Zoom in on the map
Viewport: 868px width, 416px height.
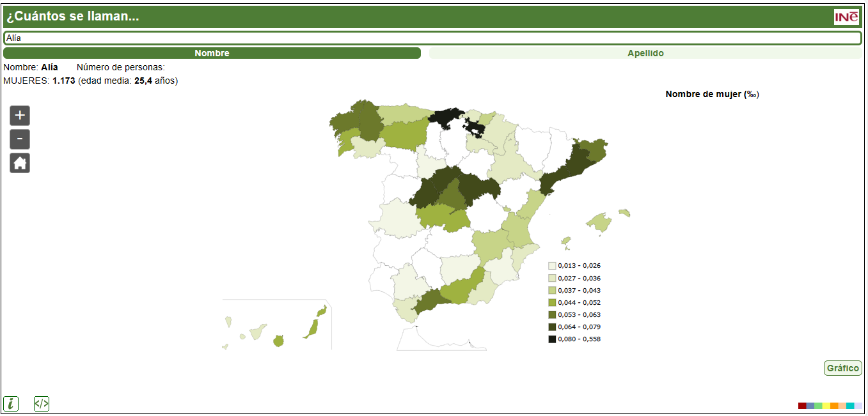pos(20,116)
